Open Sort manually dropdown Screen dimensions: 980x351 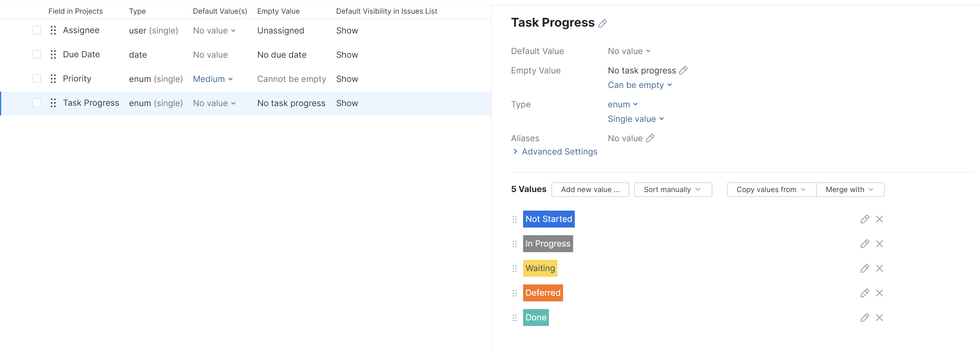pos(672,190)
